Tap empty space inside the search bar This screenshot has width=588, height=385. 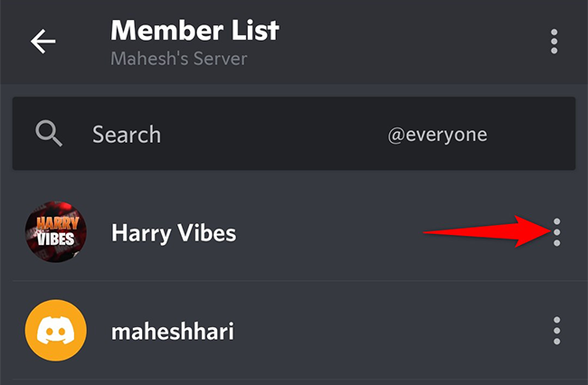pos(299,135)
